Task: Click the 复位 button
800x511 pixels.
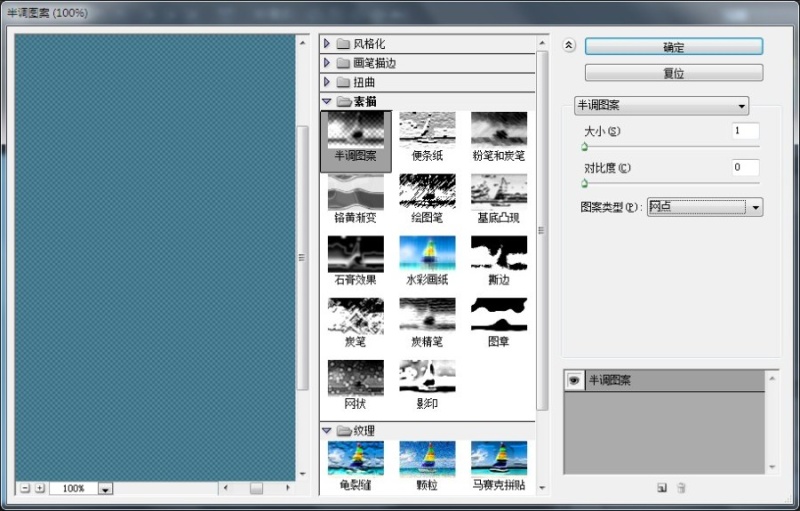Action: click(x=673, y=73)
